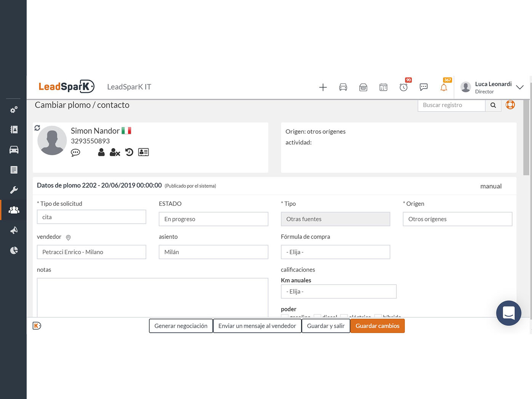Image resolution: width=532 pixels, height=399 pixels.
Task: Click the ID card icon on the contact card
Action: 143,152
